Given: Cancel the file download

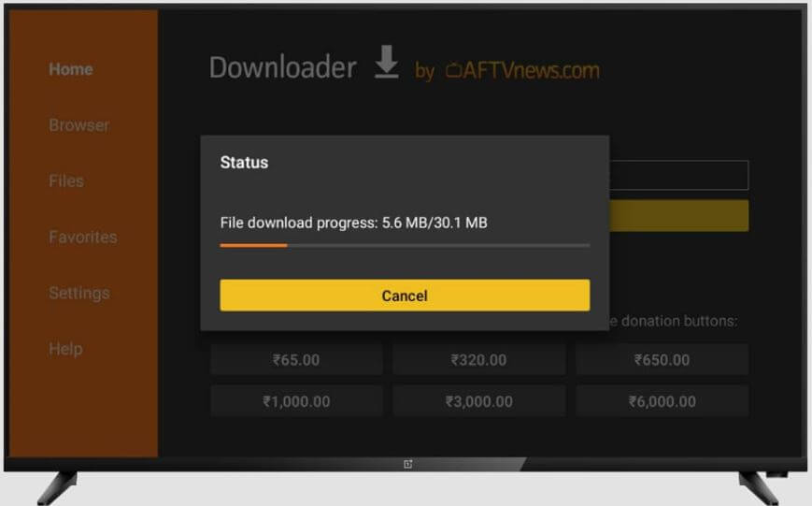Looking at the screenshot, I should (405, 296).
